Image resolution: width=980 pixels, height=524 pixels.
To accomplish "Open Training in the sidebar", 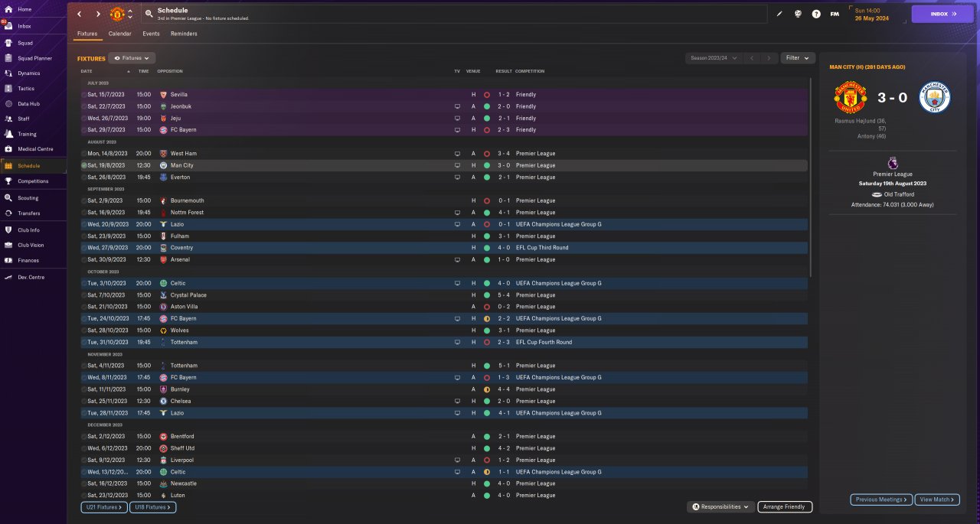I will (33, 134).
